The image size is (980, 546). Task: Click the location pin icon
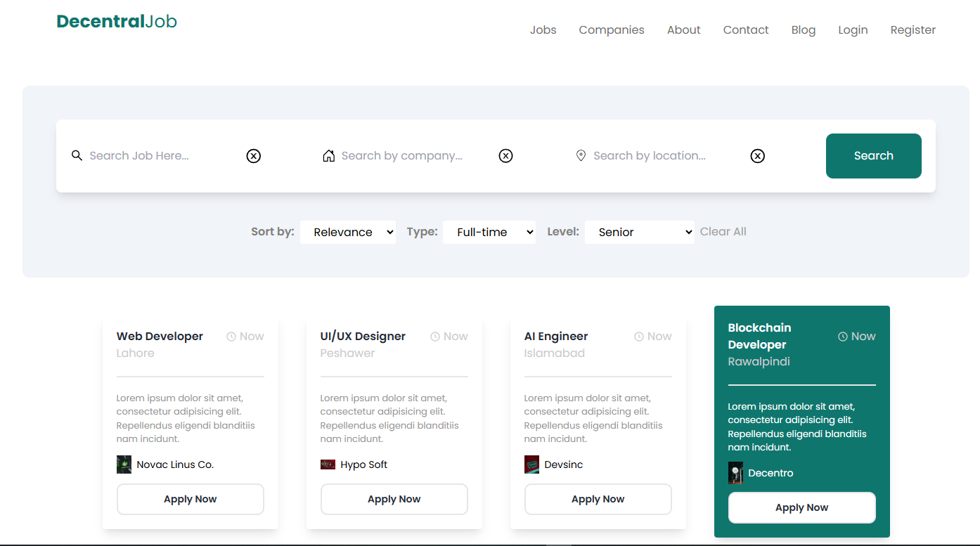(x=581, y=155)
